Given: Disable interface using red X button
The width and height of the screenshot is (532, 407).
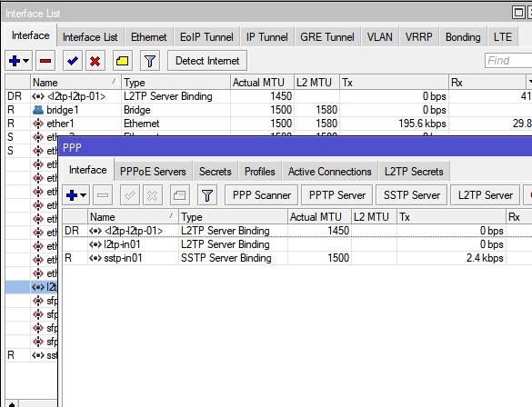Looking at the screenshot, I should (95, 61).
